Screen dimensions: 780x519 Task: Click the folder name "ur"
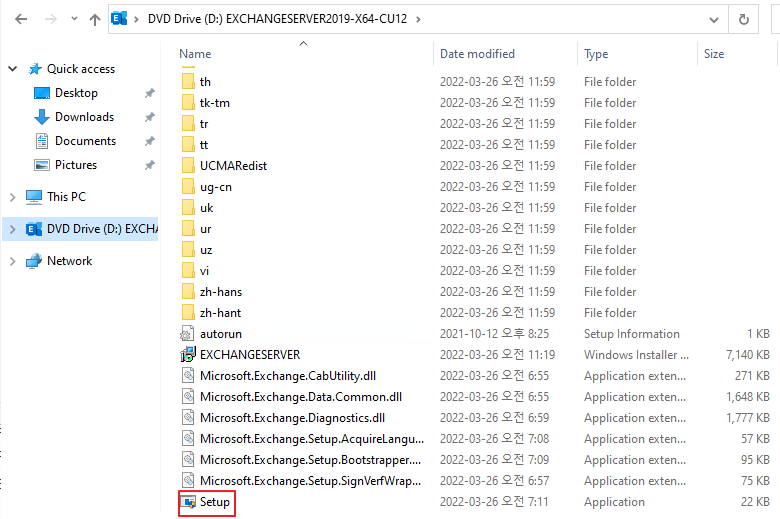[205, 229]
